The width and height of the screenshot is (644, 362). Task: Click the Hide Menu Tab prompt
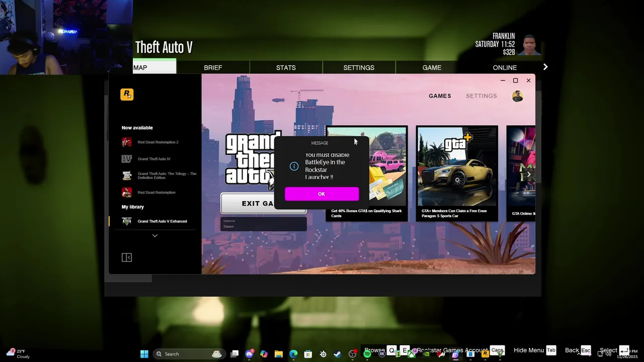tap(535, 350)
